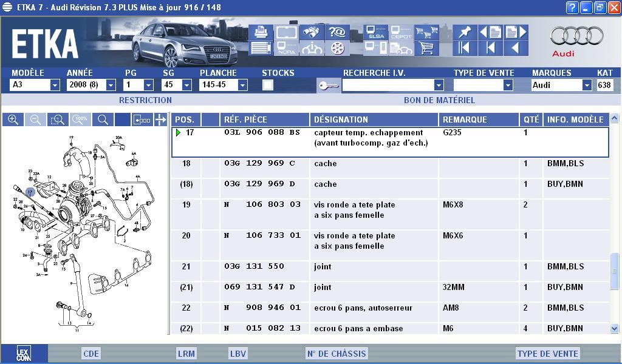Viewport: 622px width, 364px height.
Task: Click the RÉF. PIÈCE column header
Action: click(x=265, y=120)
